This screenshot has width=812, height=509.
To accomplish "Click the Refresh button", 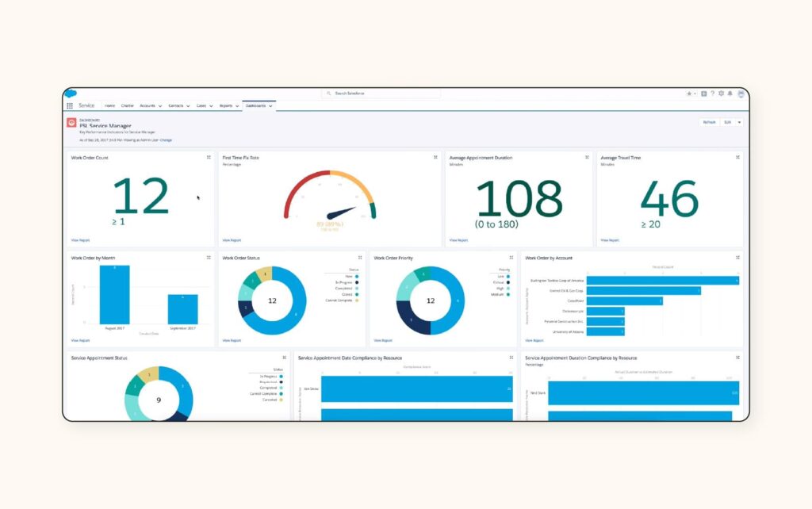I will tap(710, 123).
